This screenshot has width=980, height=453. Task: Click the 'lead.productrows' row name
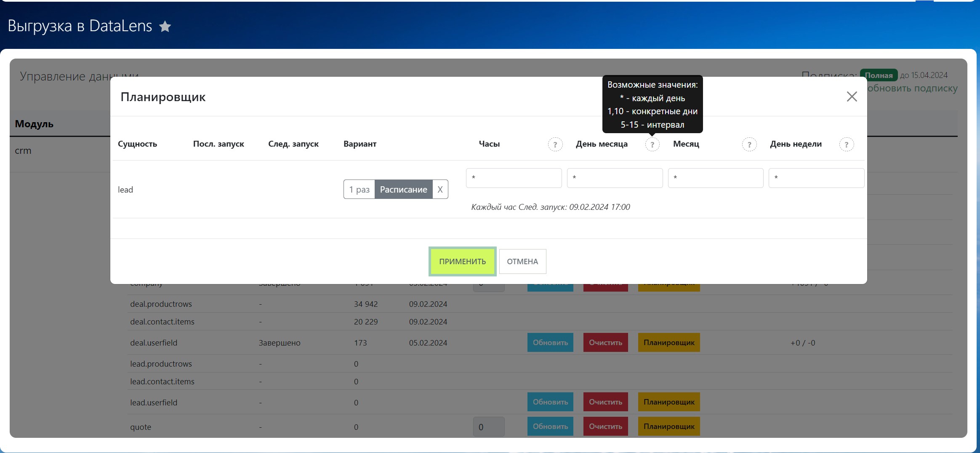161,364
